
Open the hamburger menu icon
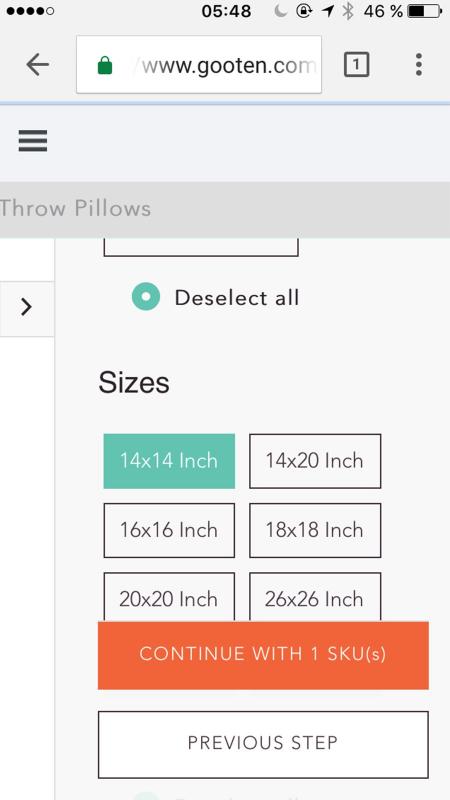pyautogui.click(x=33, y=141)
